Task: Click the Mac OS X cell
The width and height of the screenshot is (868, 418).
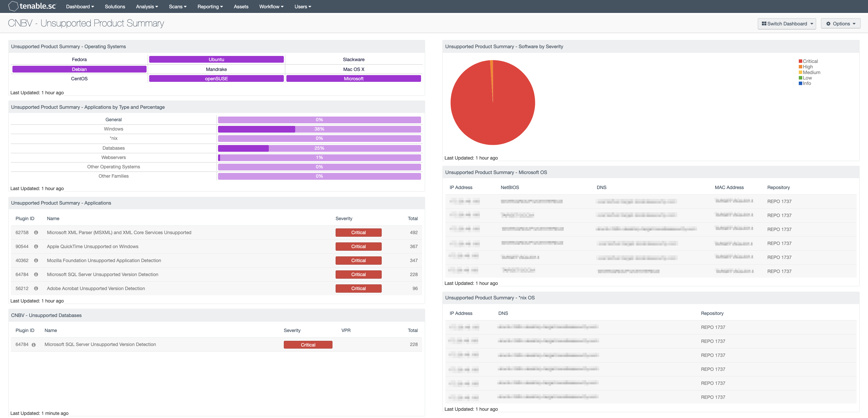Action: [353, 69]
